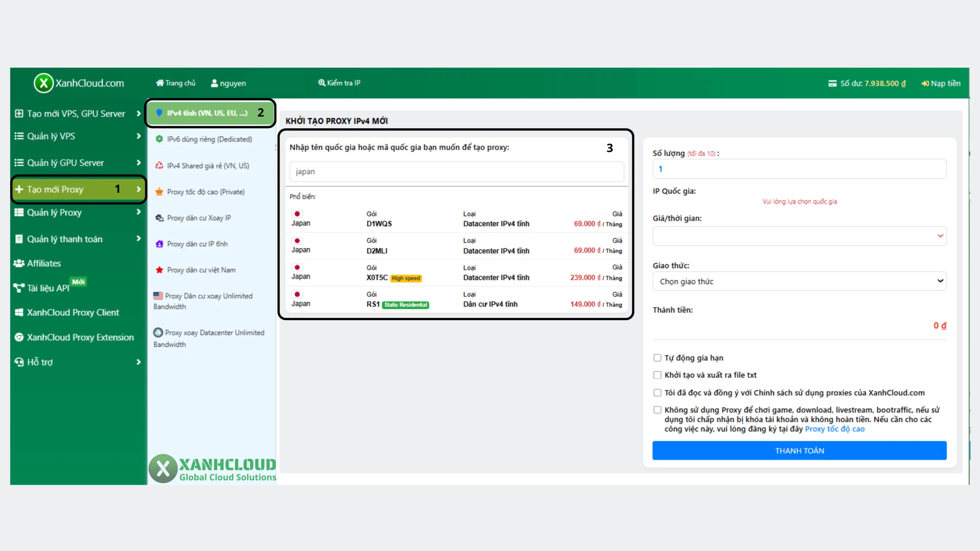Select Proxy dân cư Xoay IP
The height and width of the screenshot is (551, 980).
[198, 217]
